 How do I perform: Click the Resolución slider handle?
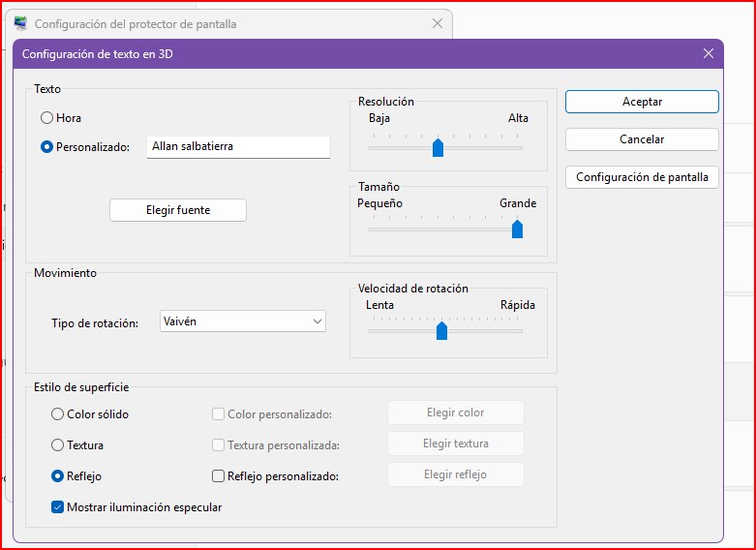click(x=438, y=147)
